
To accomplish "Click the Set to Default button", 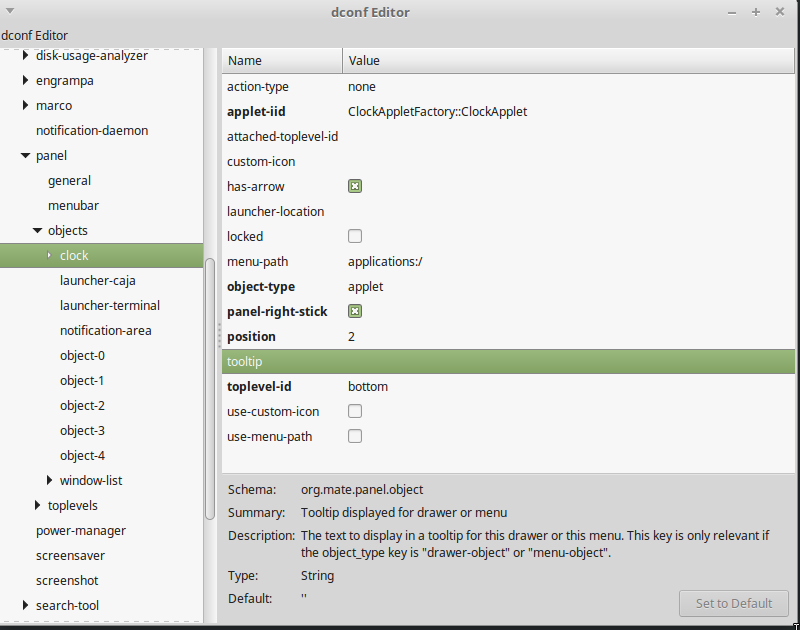I will [x=734, y=603].
